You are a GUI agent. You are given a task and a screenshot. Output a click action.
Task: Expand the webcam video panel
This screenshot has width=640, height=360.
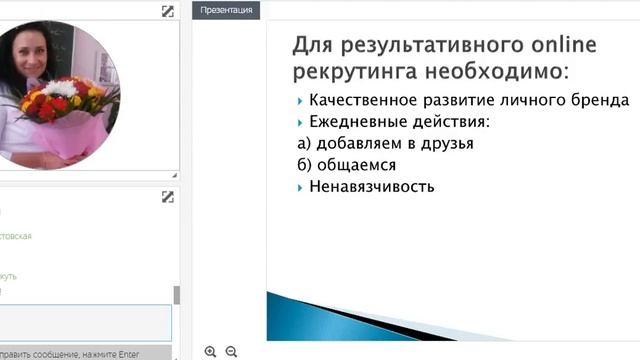pyautogui.click(x=168, y=11)
